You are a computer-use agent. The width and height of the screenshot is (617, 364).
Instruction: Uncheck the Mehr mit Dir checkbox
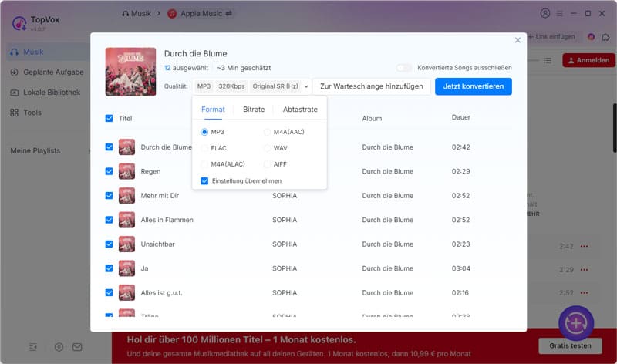tap(109, 196)
